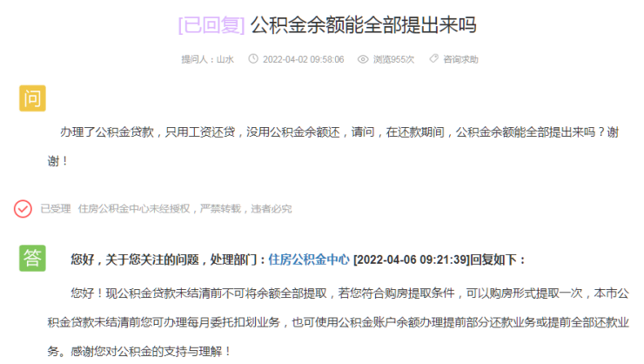Click the green 答 answer icon
Viewport: 644px width, 364px height.
[32, 259]
